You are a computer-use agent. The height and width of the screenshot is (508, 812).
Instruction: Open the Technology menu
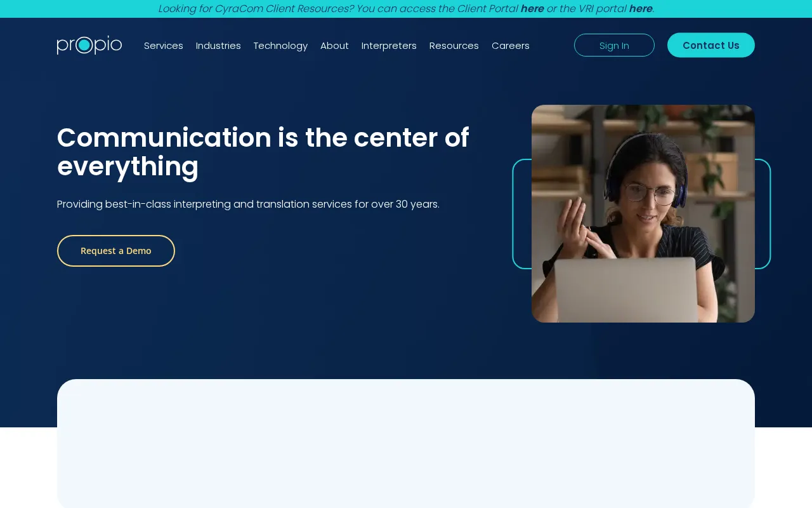coord(280,46)
